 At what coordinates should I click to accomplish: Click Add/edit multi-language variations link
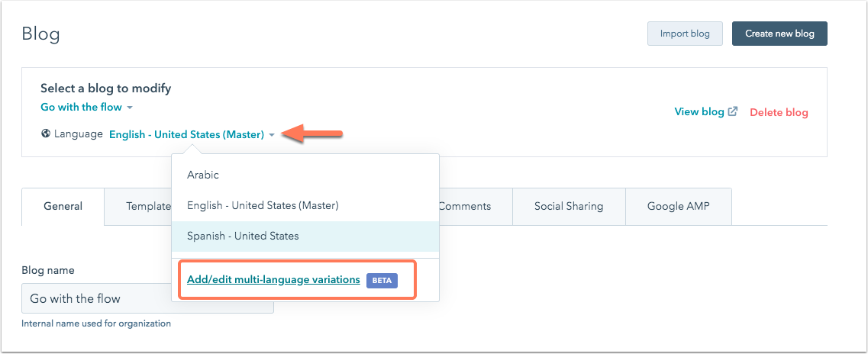click(x=273, y=280)
